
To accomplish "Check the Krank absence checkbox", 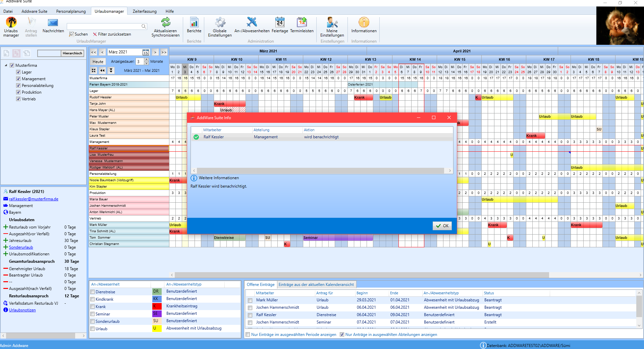I will (93, 307).
